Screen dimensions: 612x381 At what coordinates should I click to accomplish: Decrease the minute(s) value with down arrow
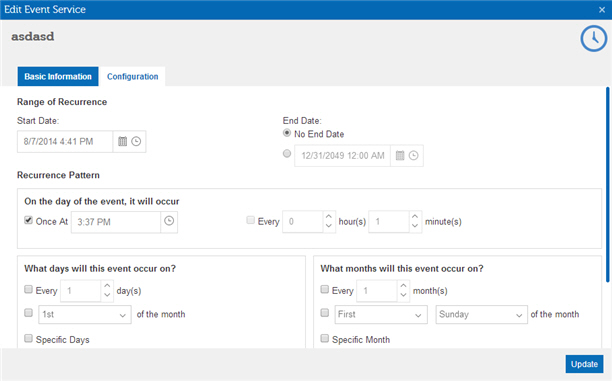[415, 226]
